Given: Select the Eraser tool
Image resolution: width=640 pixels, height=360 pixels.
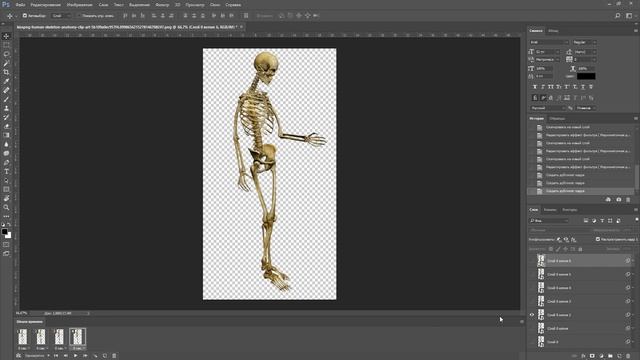Looking at the screenshot, I should (x=6, y=126).
